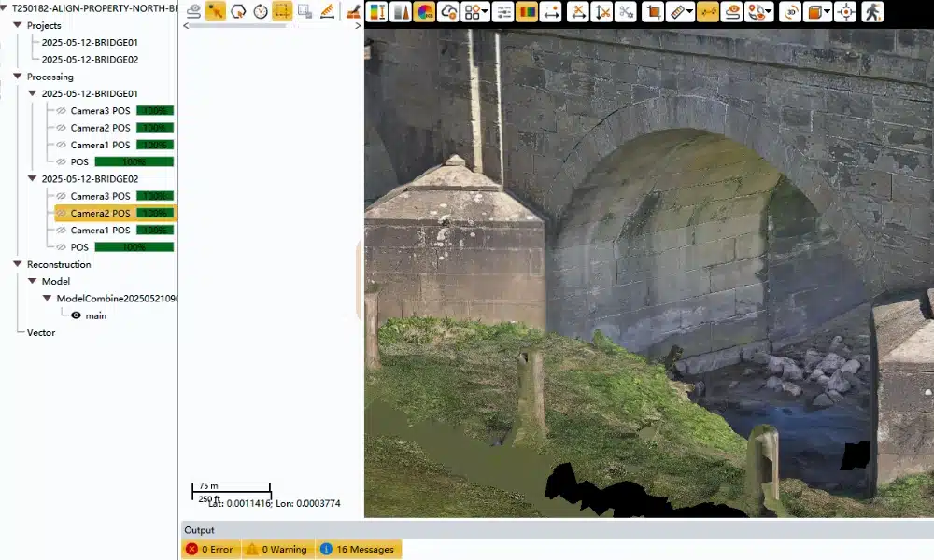The image size is (934, 560).
Task: Click the elevation color height icon
Action: click(377, 12)
